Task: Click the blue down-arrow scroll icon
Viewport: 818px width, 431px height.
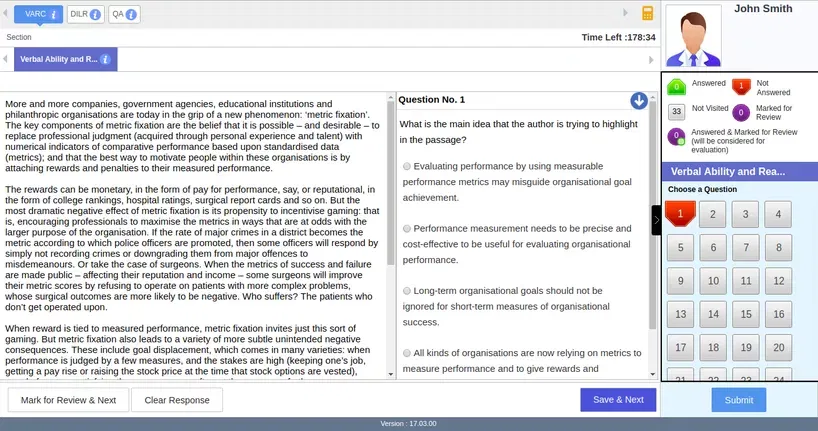Action: point(638,100)
